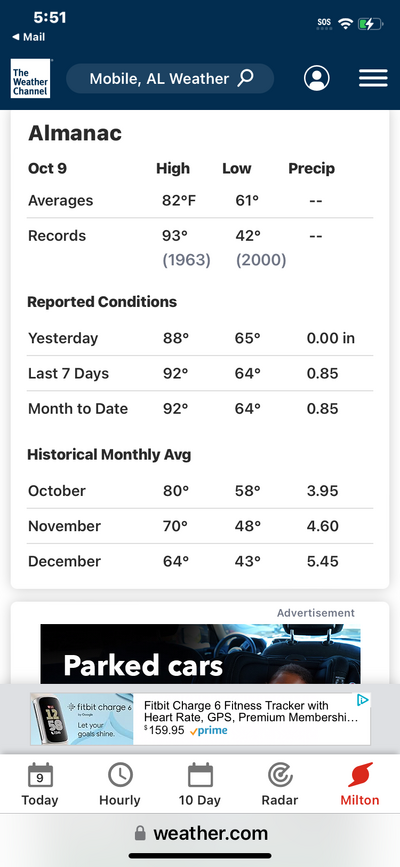Open The Weather Channel logo home
Image resolution: width=400 pixels, height=867 pixels.
point(30,79)
